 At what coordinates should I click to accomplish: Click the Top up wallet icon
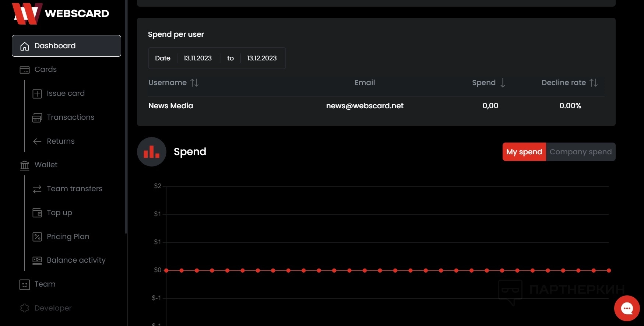point(37,213)
